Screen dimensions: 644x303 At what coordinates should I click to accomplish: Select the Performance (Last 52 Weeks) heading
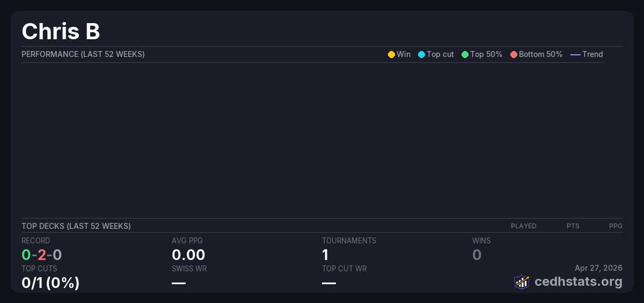pyautogui.click(x=83, y=54)
